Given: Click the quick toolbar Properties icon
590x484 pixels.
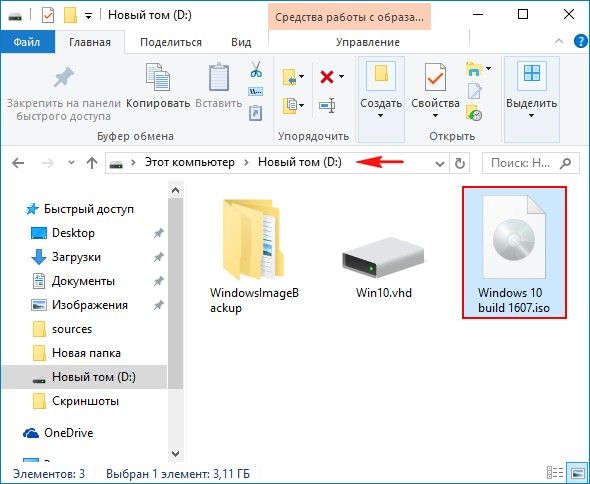Looking at the screenshot, I should (x=48, y=15).
